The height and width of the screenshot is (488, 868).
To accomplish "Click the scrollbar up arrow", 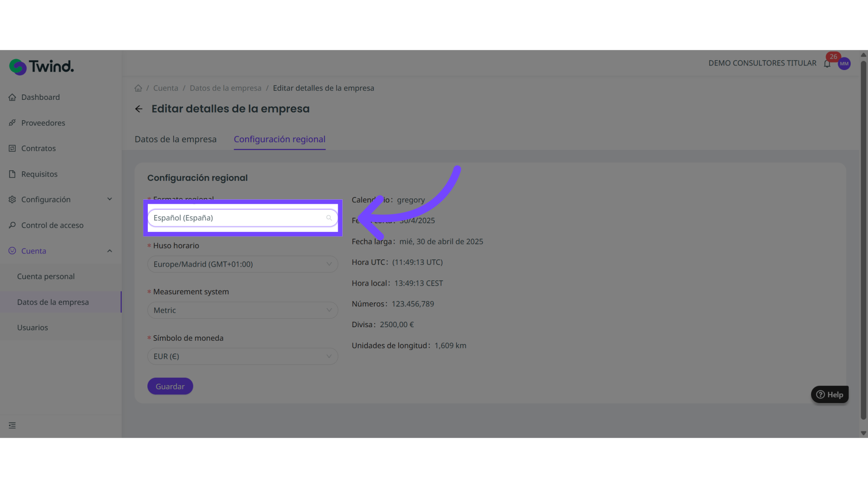I will click(863, 55).
